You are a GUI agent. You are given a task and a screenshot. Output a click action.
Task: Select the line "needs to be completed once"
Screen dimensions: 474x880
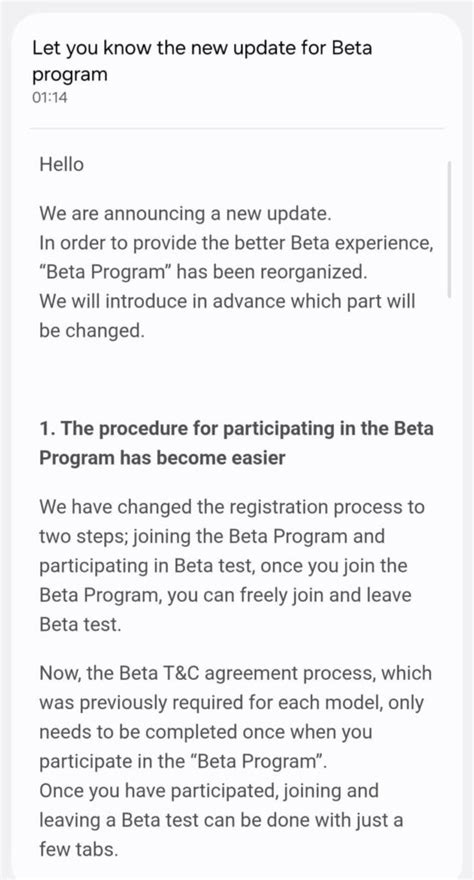point(206,732)
